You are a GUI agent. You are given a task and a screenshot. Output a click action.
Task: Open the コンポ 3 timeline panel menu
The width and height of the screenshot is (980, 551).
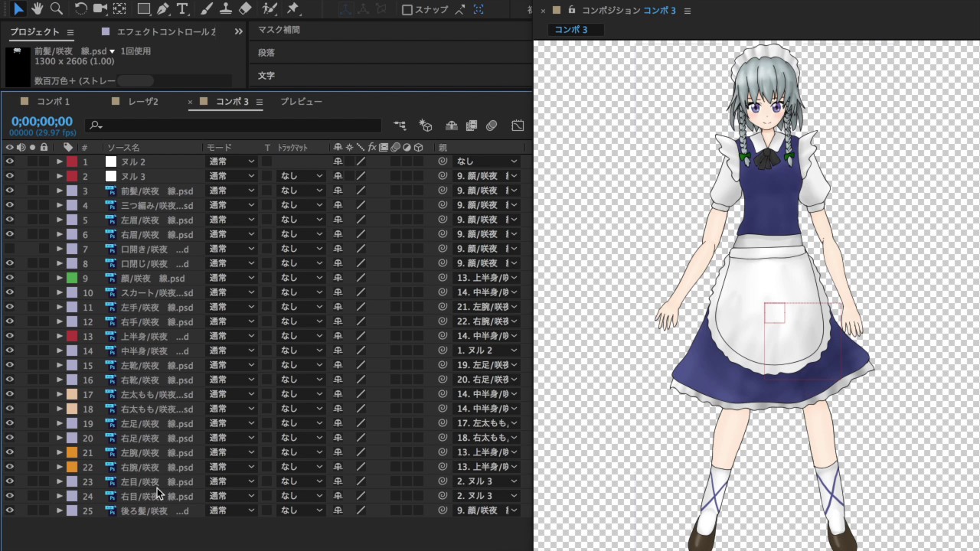pyautogui.click(x=260, y=102)
